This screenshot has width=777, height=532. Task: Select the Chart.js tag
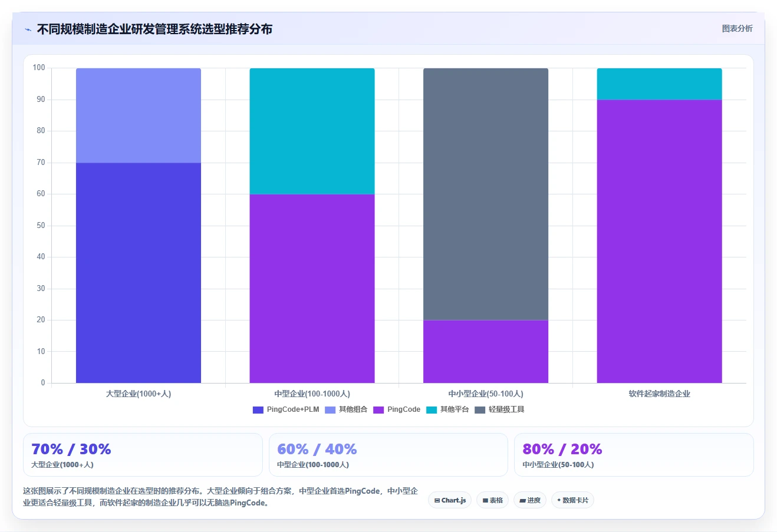[x=450, y=500]
